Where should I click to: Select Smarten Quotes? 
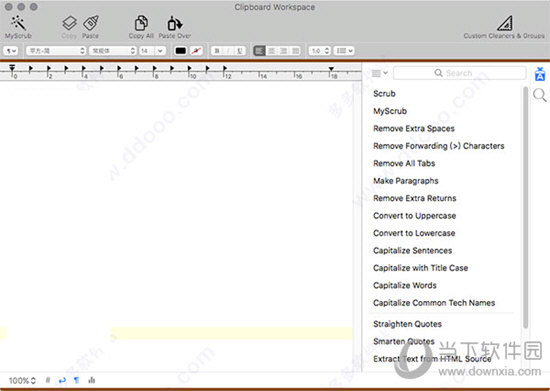(404, 342)
